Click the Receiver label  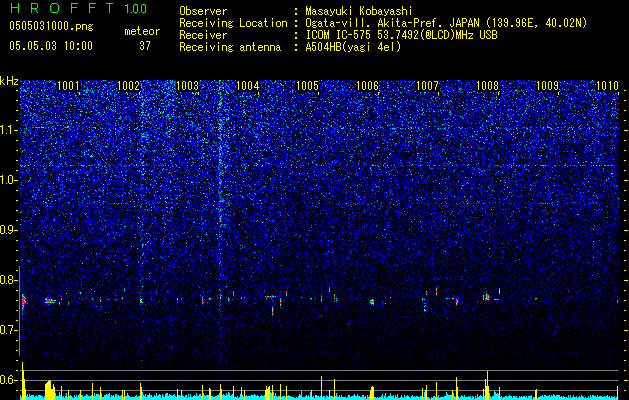[203, 35]
